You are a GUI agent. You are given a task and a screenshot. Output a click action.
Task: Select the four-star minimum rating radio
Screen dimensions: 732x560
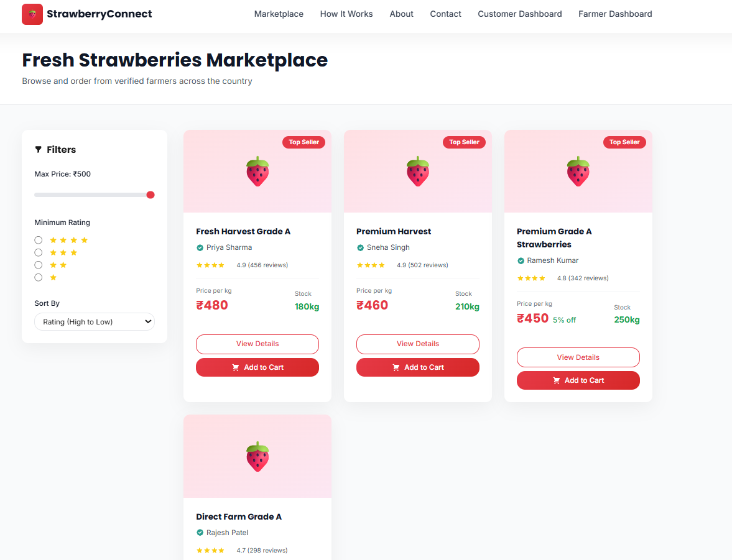coord(39,240)
